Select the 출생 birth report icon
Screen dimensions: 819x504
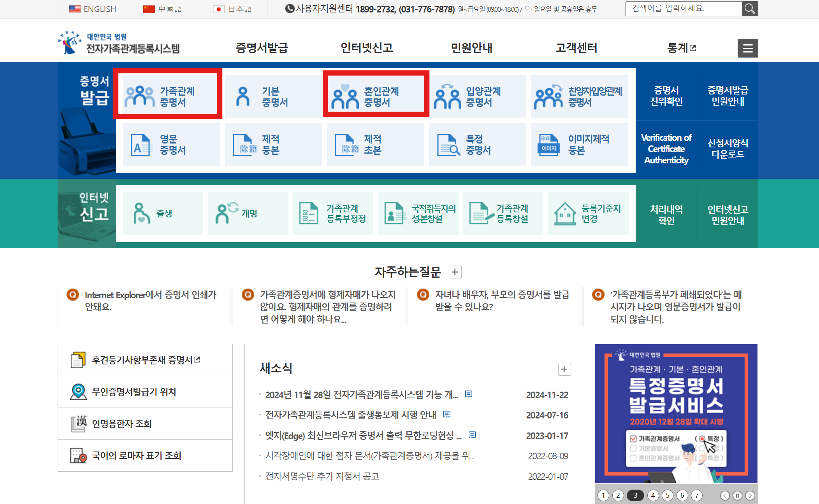pos(141,213)
